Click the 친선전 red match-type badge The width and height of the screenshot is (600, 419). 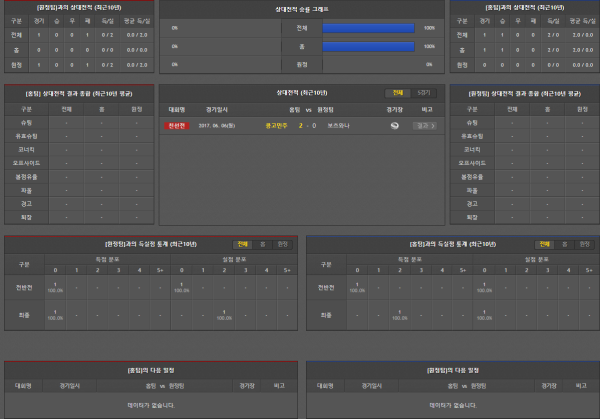pyautogui.click(x=176, y=125)
